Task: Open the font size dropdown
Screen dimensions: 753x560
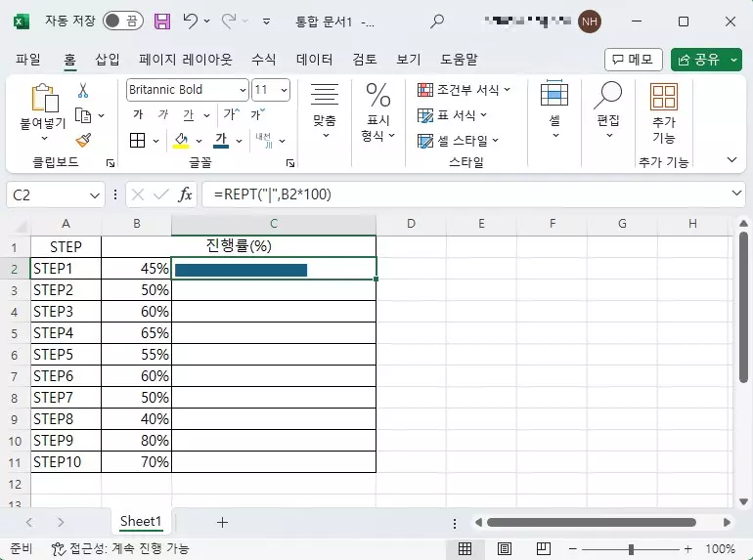Action: 284,90
